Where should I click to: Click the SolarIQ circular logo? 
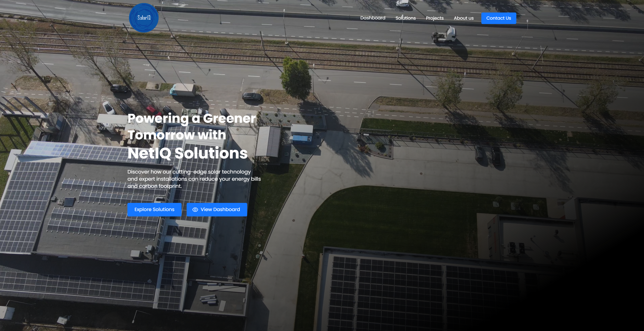click(144, 18)
